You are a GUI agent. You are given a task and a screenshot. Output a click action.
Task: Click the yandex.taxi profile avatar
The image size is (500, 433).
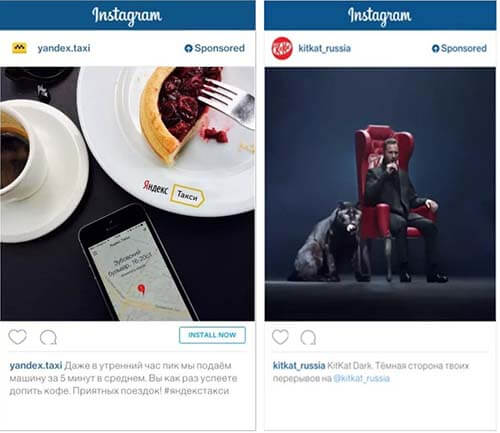click(x=19, y=48)
